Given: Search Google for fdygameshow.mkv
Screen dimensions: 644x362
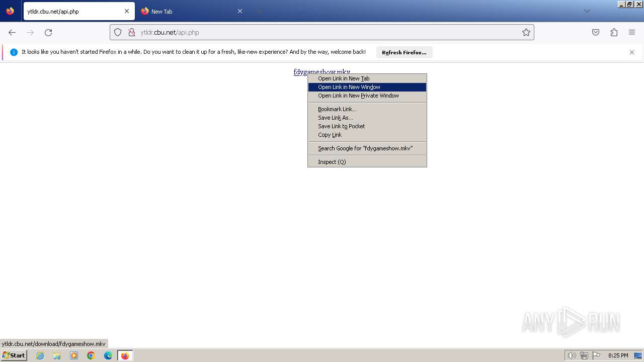Looking at the screenshot, I should tap(367, 148).
